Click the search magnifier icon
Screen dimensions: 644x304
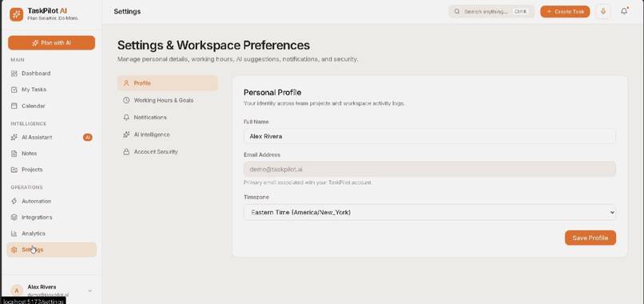point(457,11)
